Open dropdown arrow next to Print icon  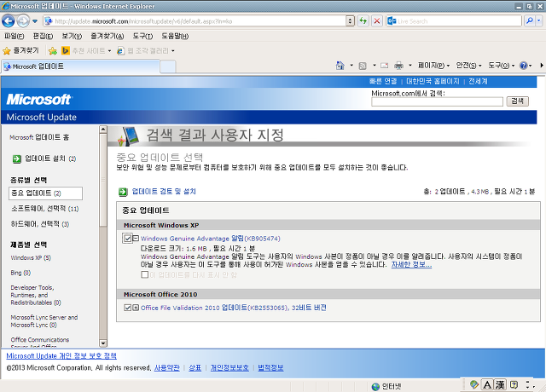[409, 66]
